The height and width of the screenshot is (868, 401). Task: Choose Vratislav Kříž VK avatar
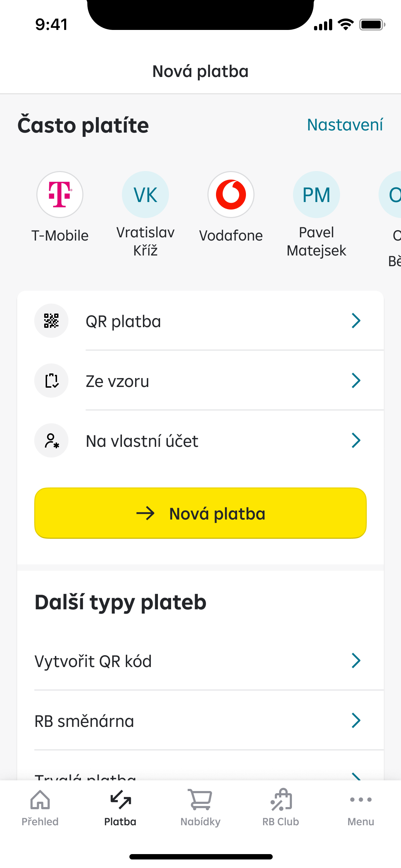pyautogui.click(x=145, y=195)
